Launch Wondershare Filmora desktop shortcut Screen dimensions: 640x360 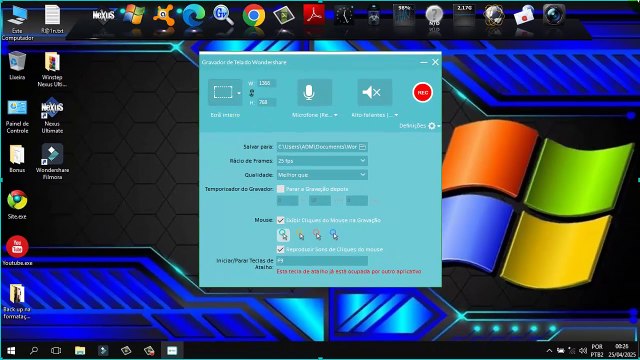pyautogui.click(x=52, y=161)
